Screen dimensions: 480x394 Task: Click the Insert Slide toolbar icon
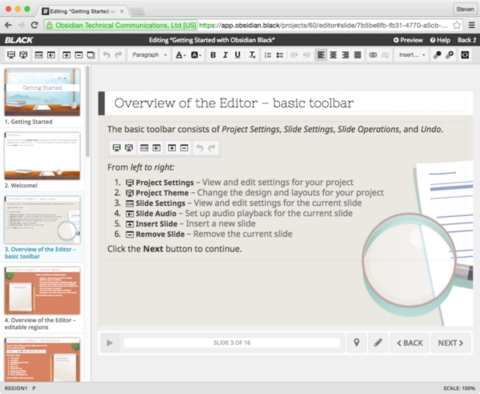pyautogui.click(x=66, y=55)
